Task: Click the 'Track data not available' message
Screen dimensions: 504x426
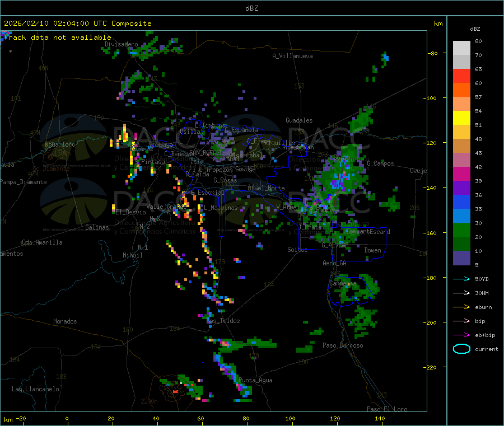Action: (x=58, y=38)
